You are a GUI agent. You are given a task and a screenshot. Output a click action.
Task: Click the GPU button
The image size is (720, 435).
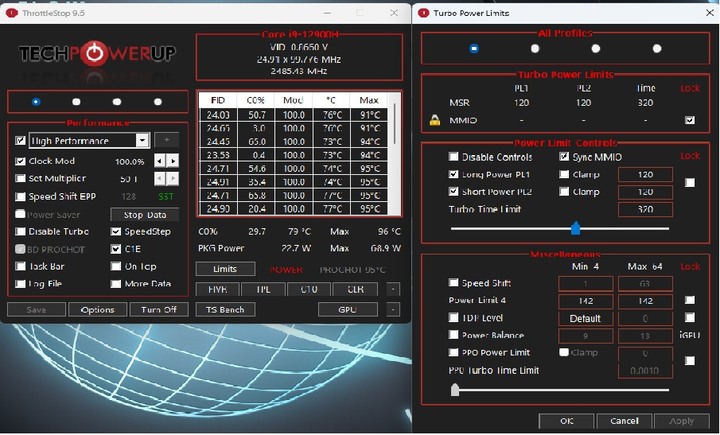[348, 310]
